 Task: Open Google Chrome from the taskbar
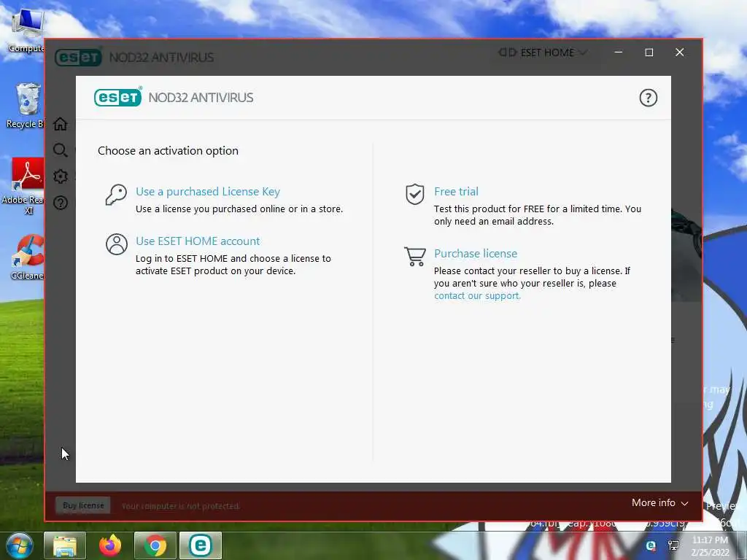click(155, 545)
